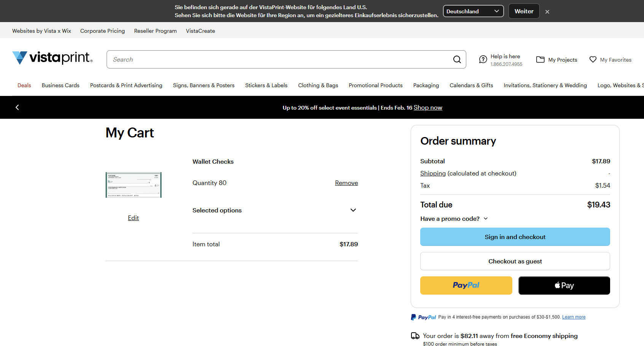Click the Wallet Checks product title
The height and width of the screenshot is (346, 644).
pos(213,161)
